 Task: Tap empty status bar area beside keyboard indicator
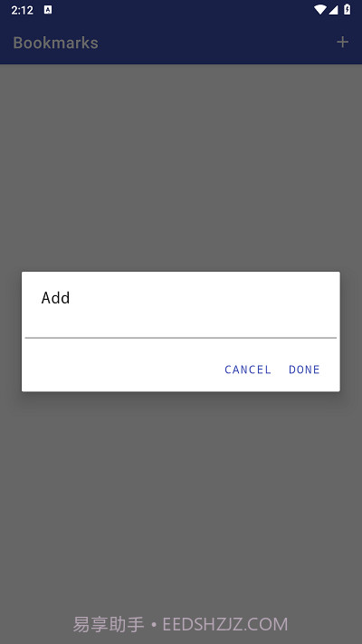(181, 10)
